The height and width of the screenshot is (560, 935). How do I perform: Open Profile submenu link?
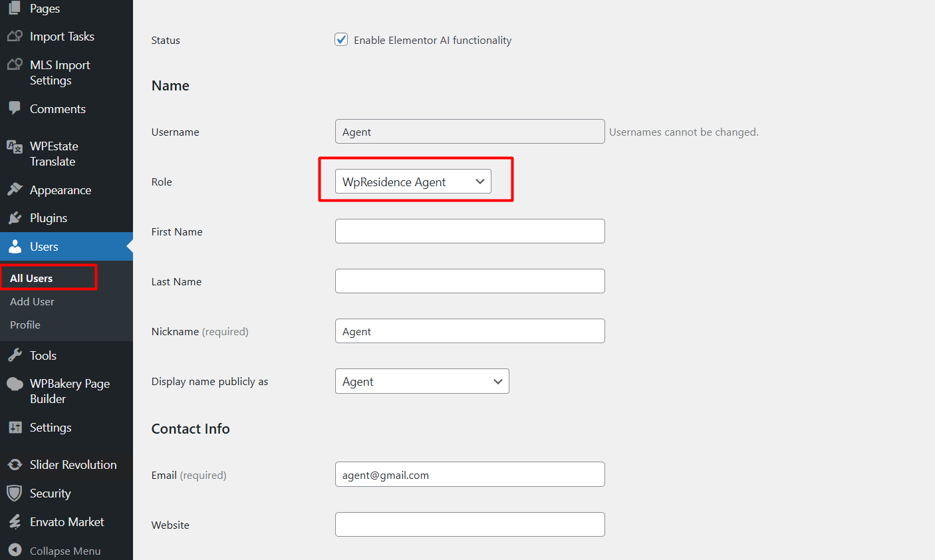point(25,325)
